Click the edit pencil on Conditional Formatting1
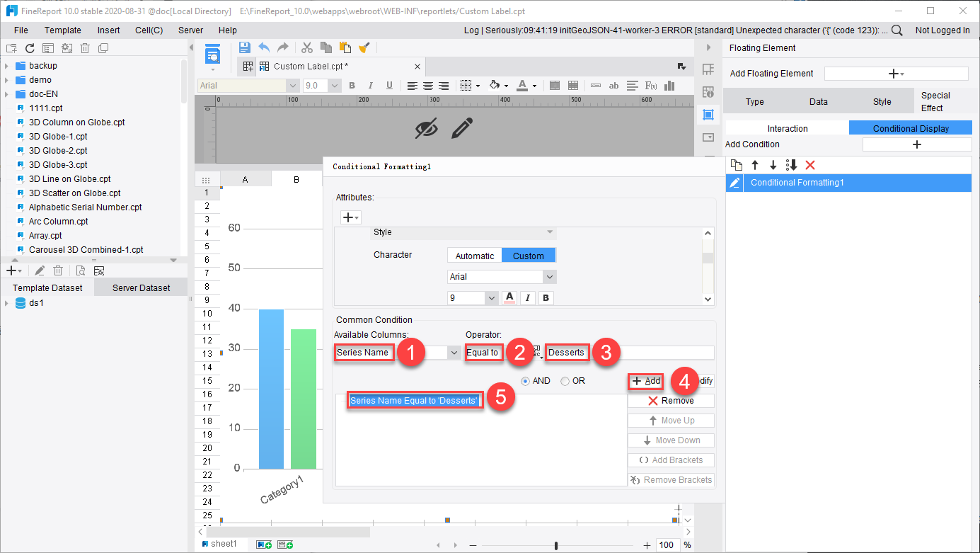Image resolution: width=980 pixels, height=553 pixels. click(734, 183)
